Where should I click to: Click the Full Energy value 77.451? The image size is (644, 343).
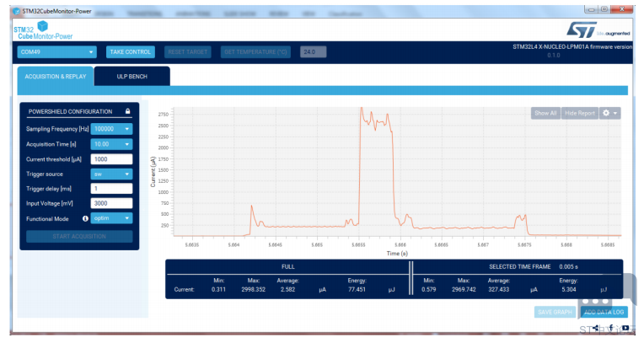click(x=357, y=290)
